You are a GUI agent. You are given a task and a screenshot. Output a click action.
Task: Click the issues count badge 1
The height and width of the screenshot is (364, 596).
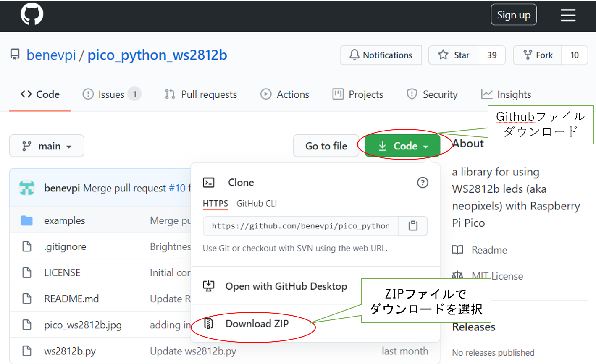pos(135,94)
